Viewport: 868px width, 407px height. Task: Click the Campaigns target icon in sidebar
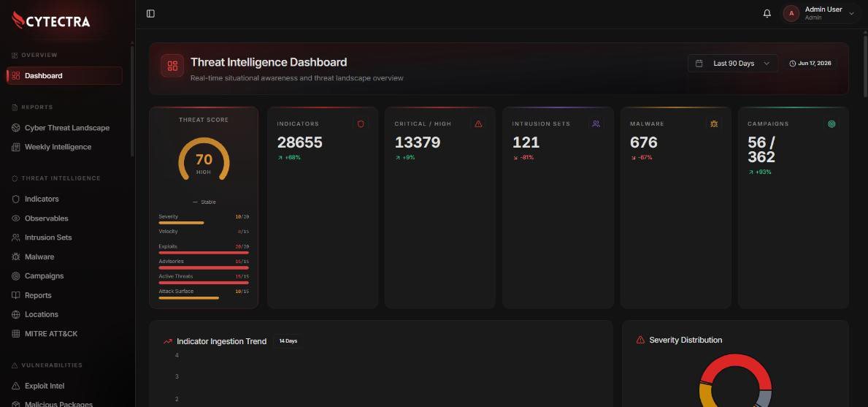(x=15, y=275)
